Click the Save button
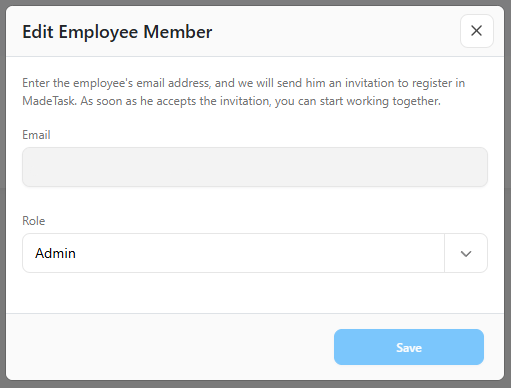 tap(409, 347)
